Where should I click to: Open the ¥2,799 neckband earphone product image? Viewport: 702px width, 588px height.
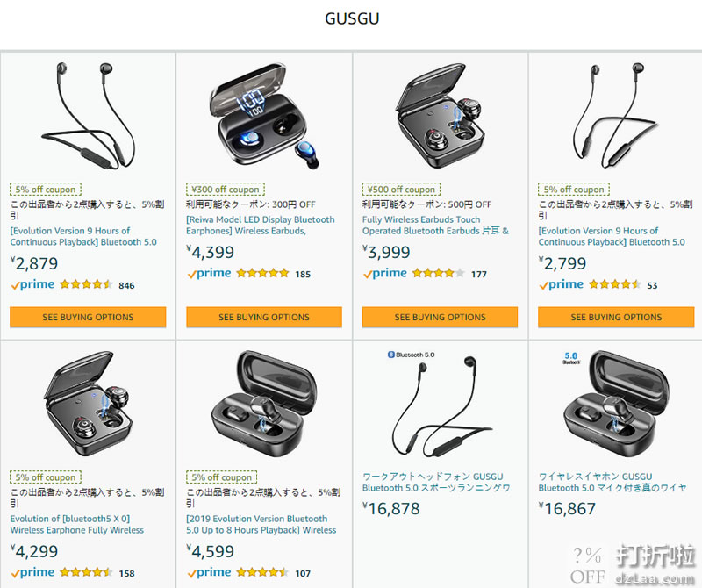pos(616,116)
